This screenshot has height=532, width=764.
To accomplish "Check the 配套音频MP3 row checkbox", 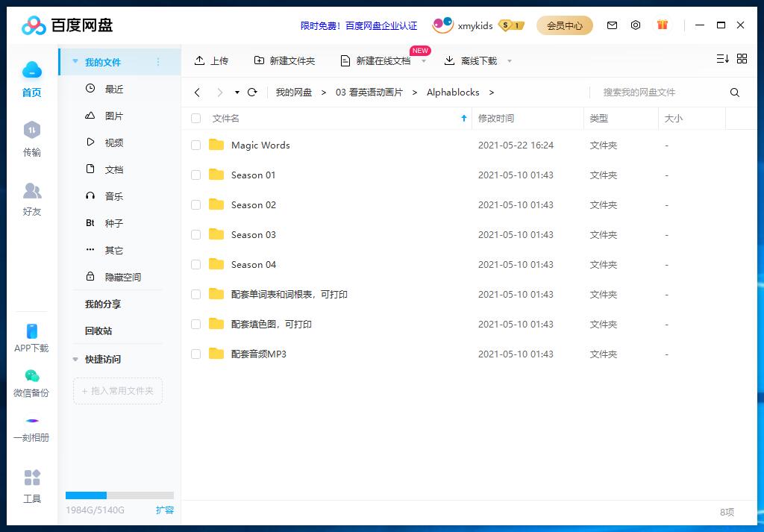I will [196, 354].
